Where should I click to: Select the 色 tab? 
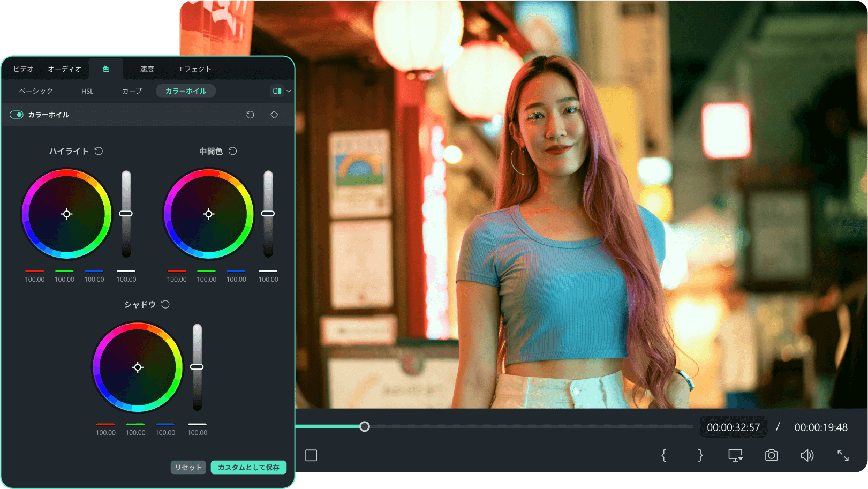click(106, 69)
